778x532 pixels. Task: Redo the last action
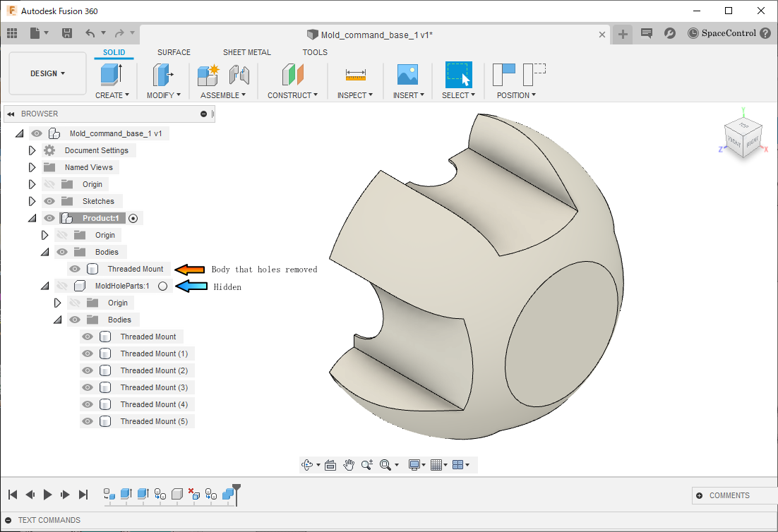(x=119, y=33)
